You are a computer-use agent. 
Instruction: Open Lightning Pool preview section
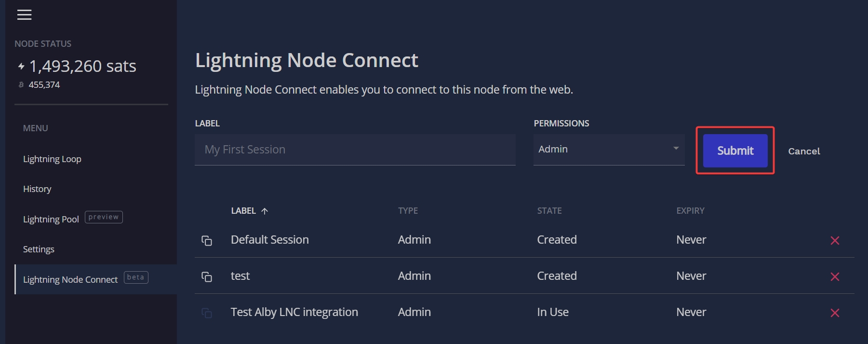[x=51, y=219]
